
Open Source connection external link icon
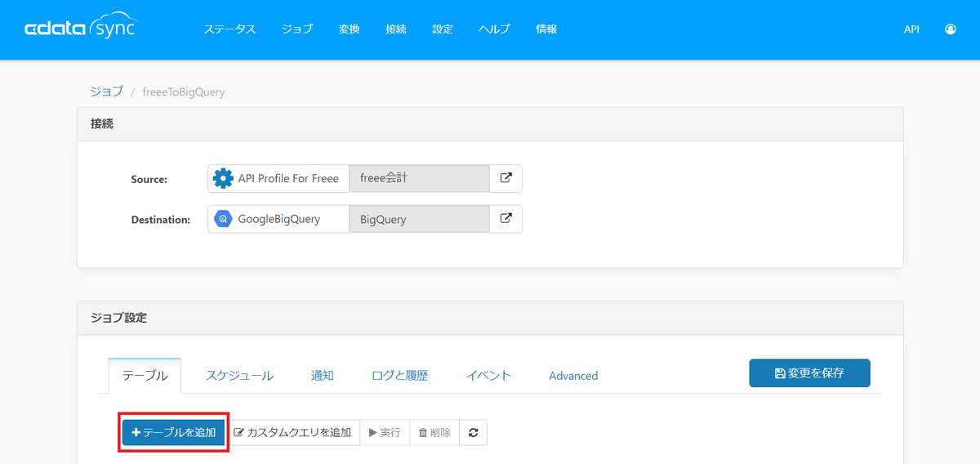506,178
